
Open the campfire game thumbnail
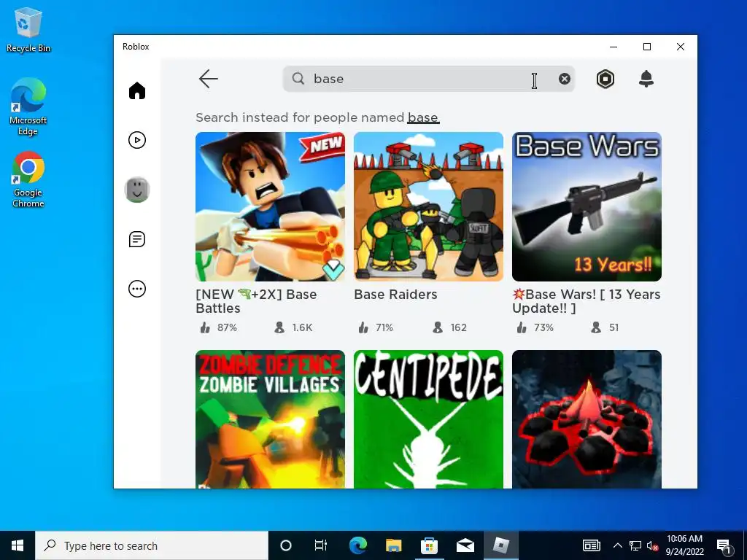click(x=587, y=419)
